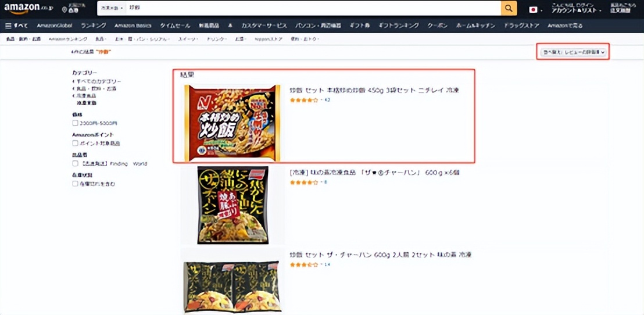This screenshot has width=644, height=315.
Task: Open the red 本格炒め炒飯 product thumbnail
Action: tap(232, 123)
